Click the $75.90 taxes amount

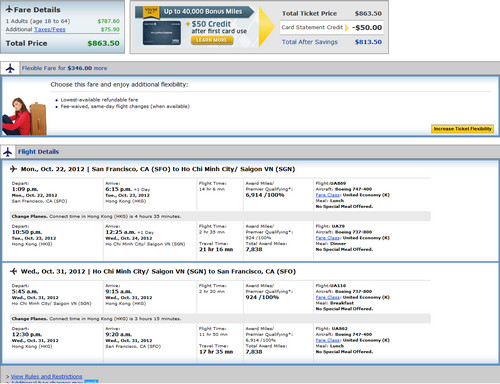[110, 29]
